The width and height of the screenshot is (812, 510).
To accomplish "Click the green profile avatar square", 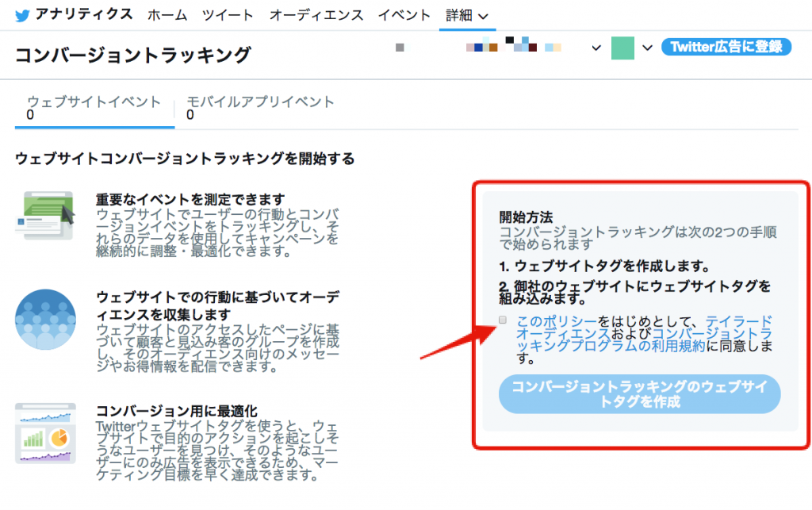I will [x=622, y=48].
